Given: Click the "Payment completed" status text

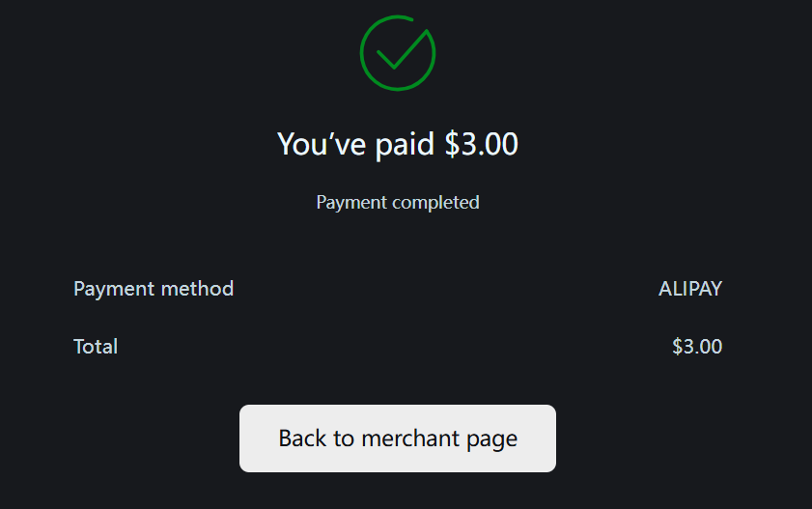Looking at the screenshot, I should click(x=398, y=203).
